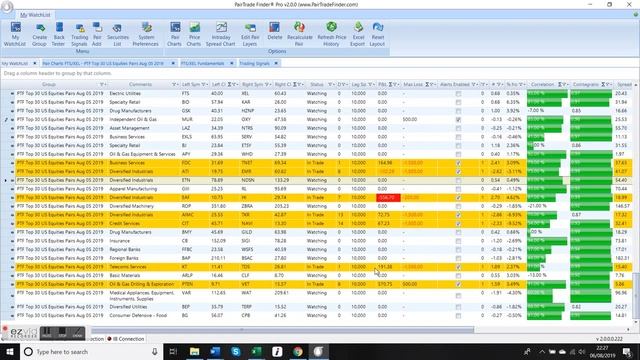Toggle Alerts Enabled for MUR row
This screenshot has height=360, width=640.
pos(458,120)
